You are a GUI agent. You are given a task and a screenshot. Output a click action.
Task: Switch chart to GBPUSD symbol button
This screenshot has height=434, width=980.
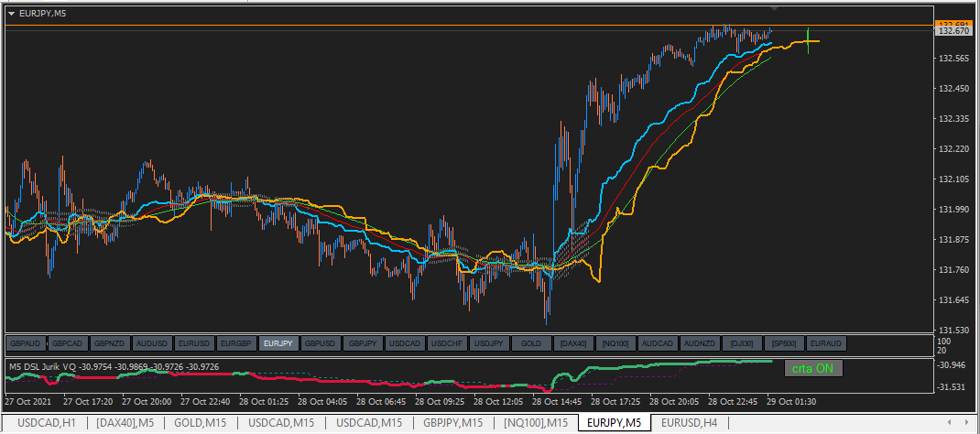[x=321, y=343]
